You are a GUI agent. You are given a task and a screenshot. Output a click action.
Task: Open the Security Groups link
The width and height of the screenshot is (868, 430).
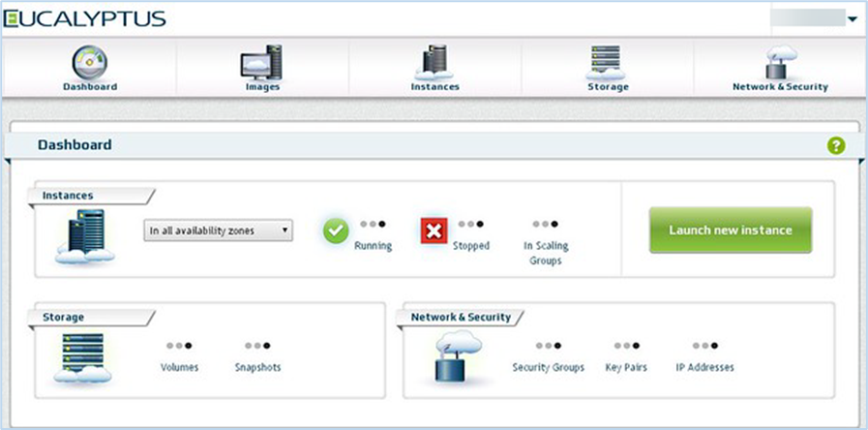(x=548, y=367)
